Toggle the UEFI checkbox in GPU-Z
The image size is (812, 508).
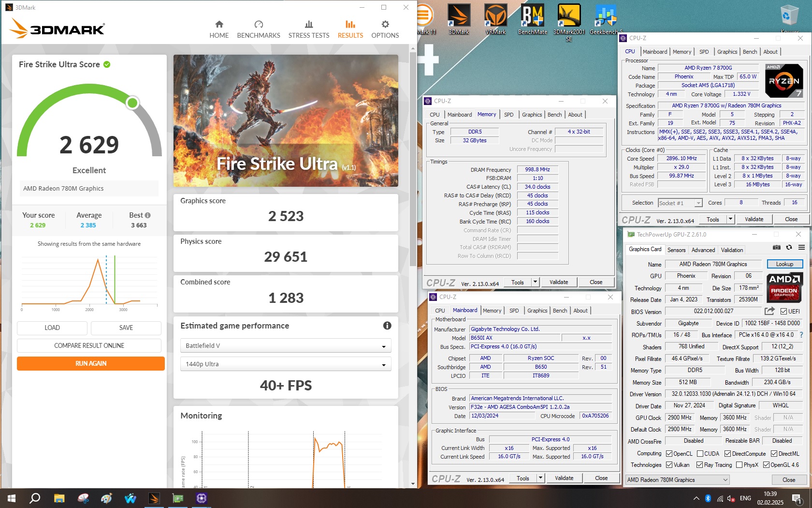point(784,312)
